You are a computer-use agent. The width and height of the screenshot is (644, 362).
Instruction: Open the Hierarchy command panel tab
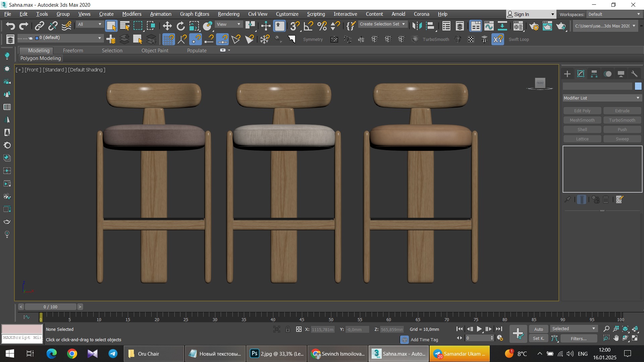pyautogui.click(x=594, y=74)
